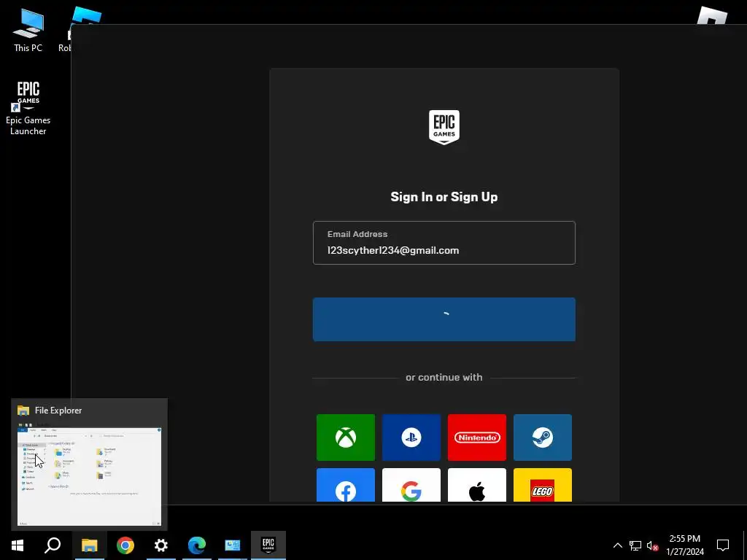747x560 pixels.
Task: Click the blue loading continue button
Action: tap(444, 319)
